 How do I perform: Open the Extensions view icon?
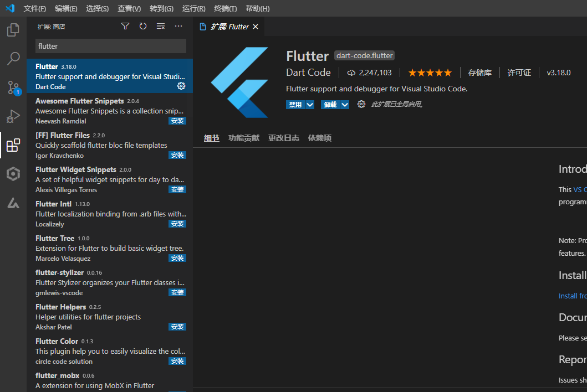(x=13, y=145)
